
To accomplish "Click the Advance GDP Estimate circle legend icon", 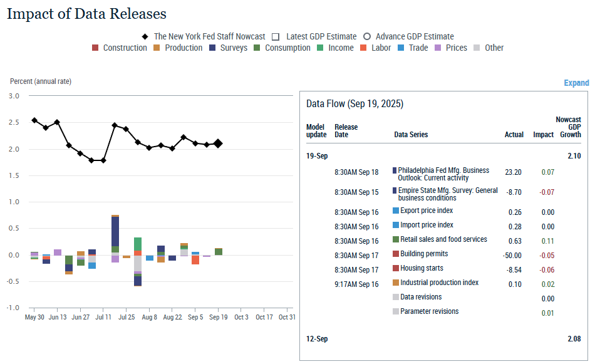I will (367, 37).
